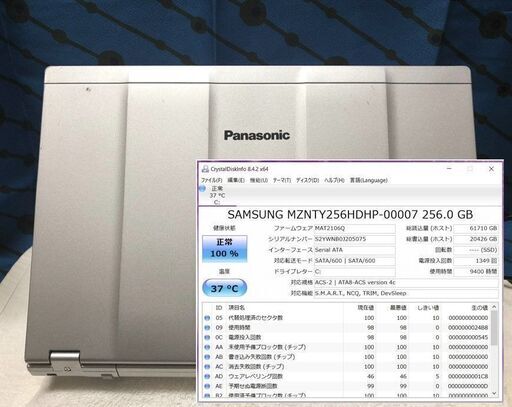Select the C: drive status icon
Image resolution: width=512 pixels, height=407 pixels.
coord(202,189)
